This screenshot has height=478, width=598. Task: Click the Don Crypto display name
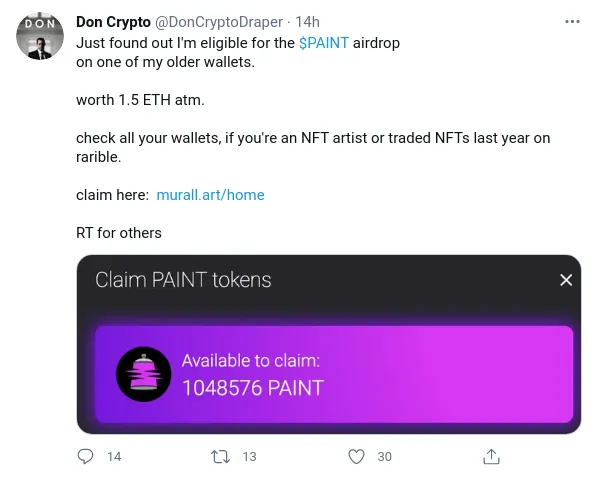click(113, 22)
